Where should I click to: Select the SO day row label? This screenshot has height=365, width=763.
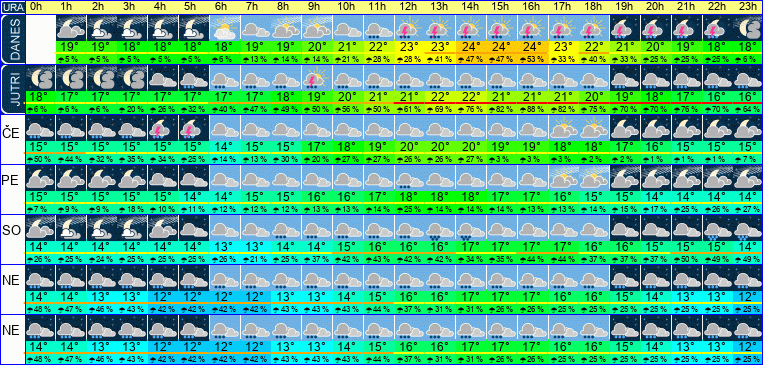point(12,230)
